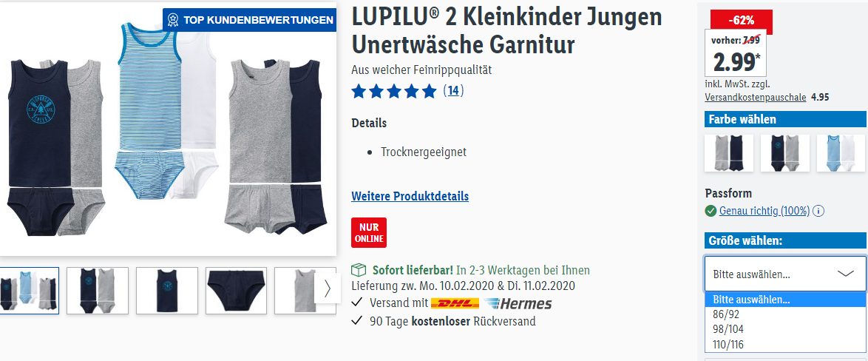Click the info icon next to Genau richtig

[x=818, y=211]
